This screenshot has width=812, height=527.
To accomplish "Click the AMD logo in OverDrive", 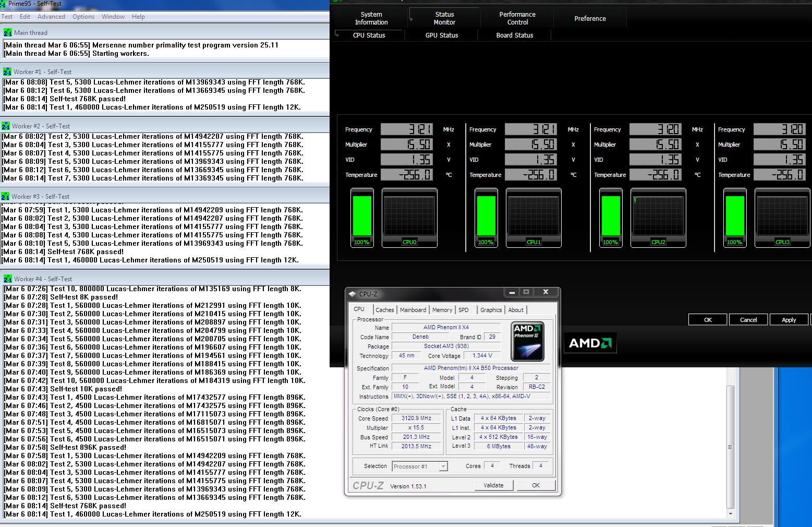I will [x=590, y=343].
